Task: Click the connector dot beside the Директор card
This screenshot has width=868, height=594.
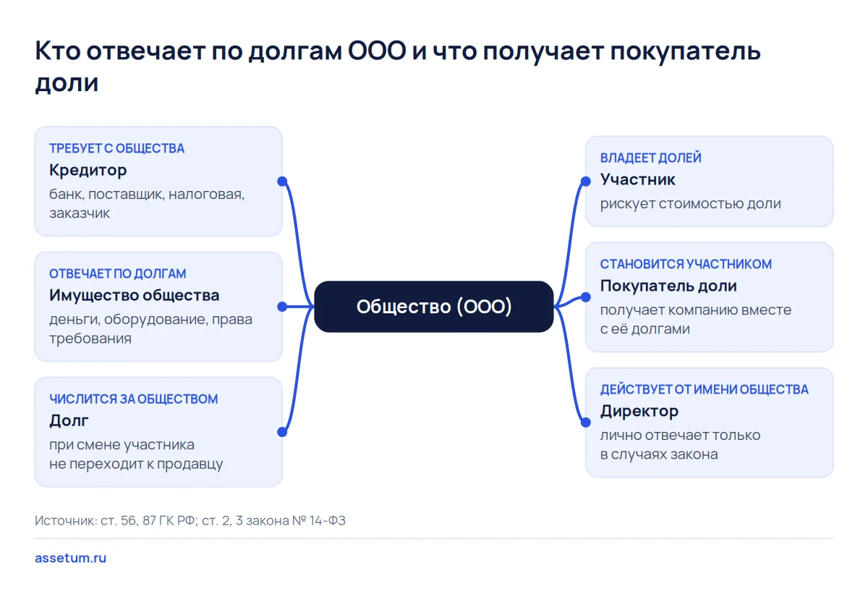Action: click(586, 423)
